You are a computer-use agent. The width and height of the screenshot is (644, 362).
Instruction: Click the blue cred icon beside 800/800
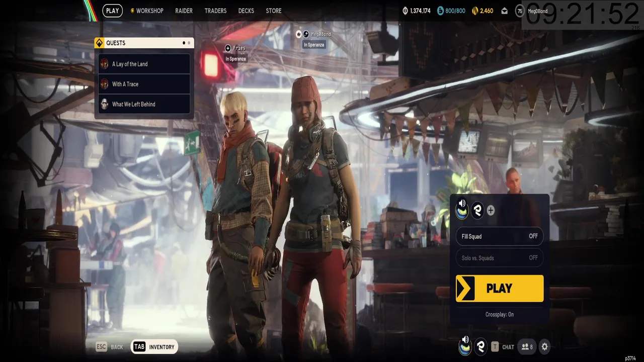(440, 11)
